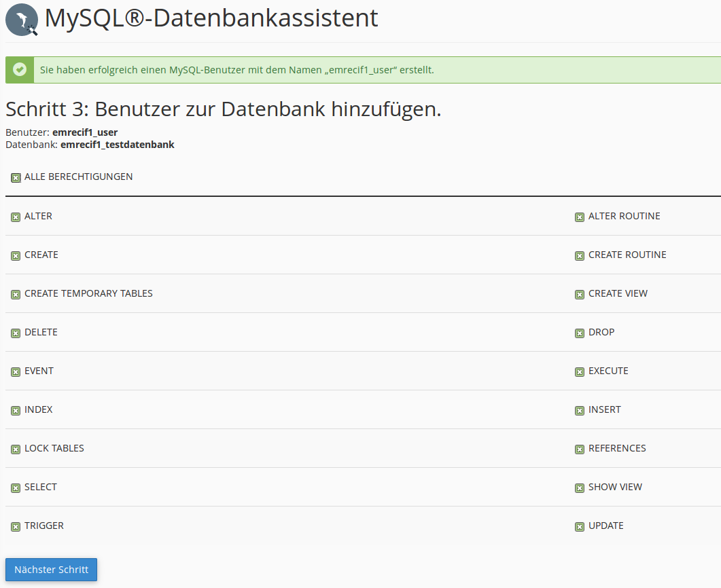Click the green success checkmark icon
721x588 pixels.
click(19, 70)
